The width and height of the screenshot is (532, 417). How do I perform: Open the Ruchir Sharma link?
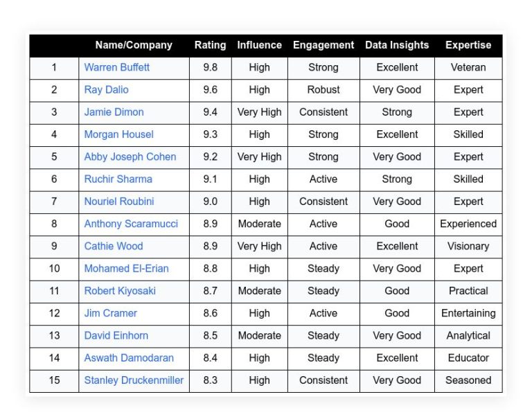[x=118, y=179]
